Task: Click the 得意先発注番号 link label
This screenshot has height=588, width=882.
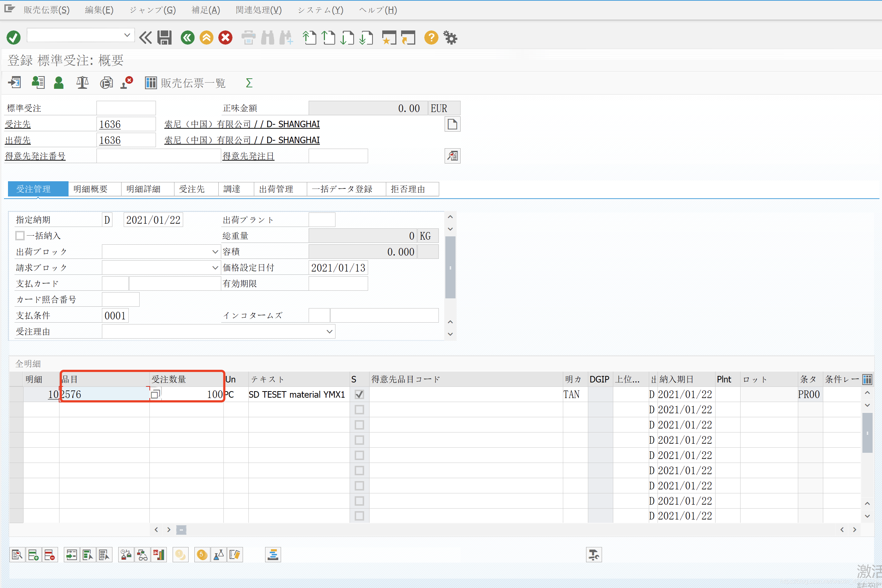Action: click(x=35, y=156)
